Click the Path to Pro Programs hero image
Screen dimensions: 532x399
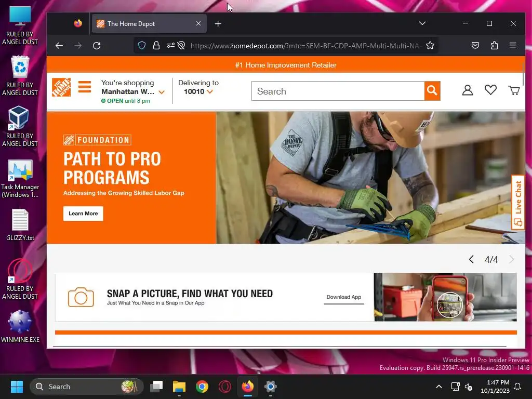pyautogui.click(x=370, y=178)
